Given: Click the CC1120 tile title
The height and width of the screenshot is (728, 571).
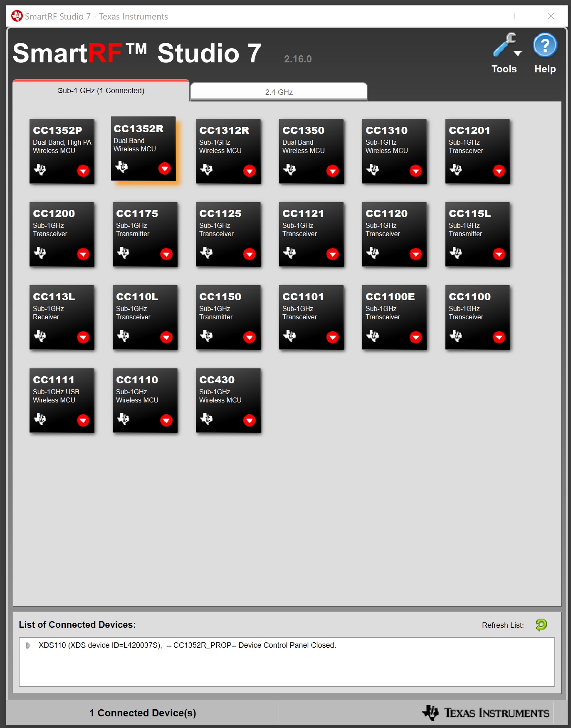Looking at the screenshot, I should pyautogui.click(x=386, y=214).
